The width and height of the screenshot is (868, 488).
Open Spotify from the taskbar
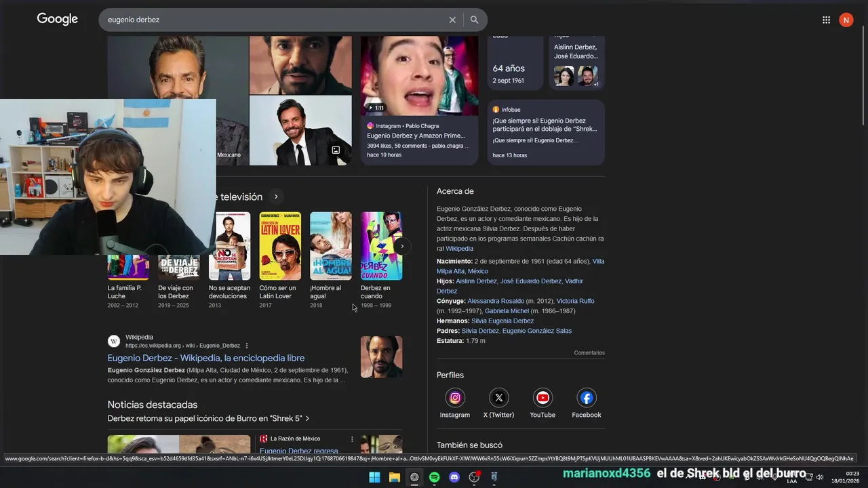[x=435, y=477]
